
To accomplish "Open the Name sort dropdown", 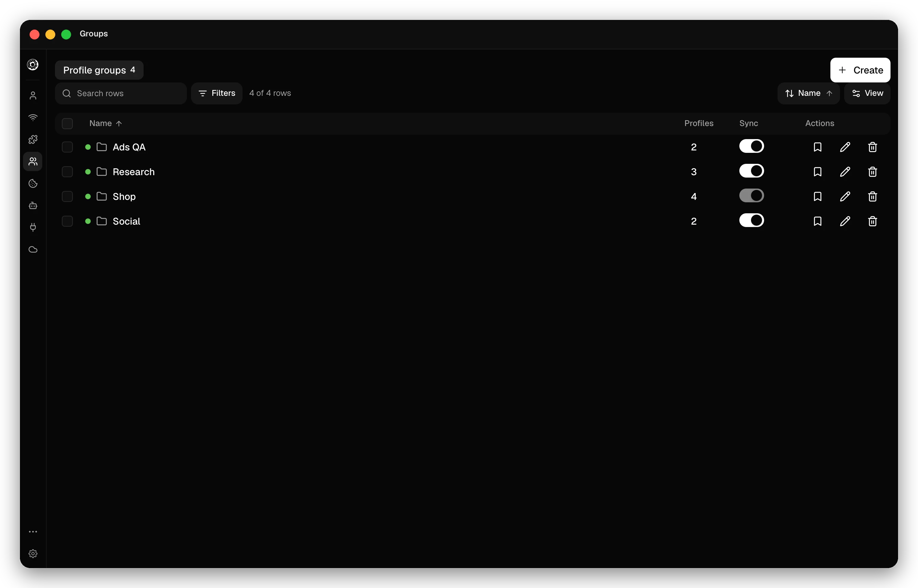I will (808, 93).
